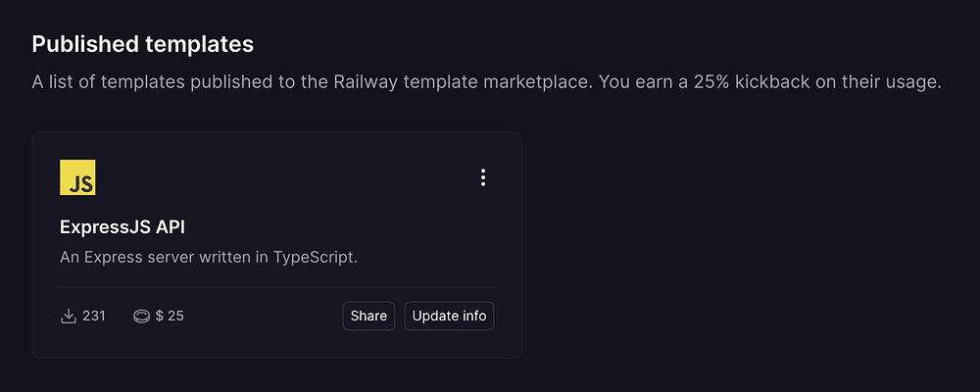Click the divider line inside the card

277,287
